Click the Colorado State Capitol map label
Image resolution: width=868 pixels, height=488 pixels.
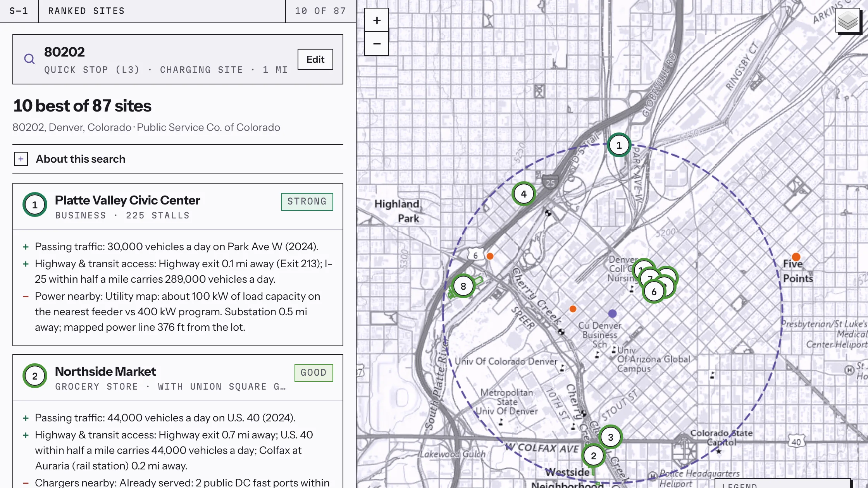(722, 438)
